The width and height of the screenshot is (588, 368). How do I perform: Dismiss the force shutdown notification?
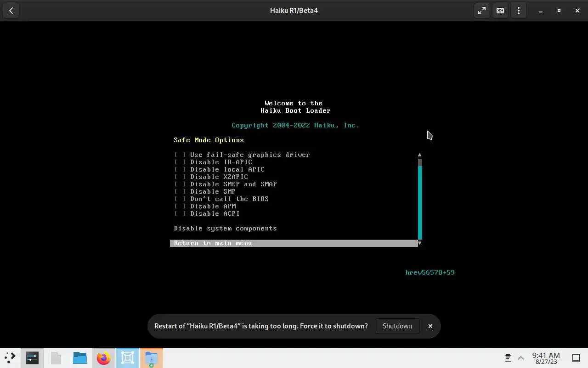(x=430, y=326)
